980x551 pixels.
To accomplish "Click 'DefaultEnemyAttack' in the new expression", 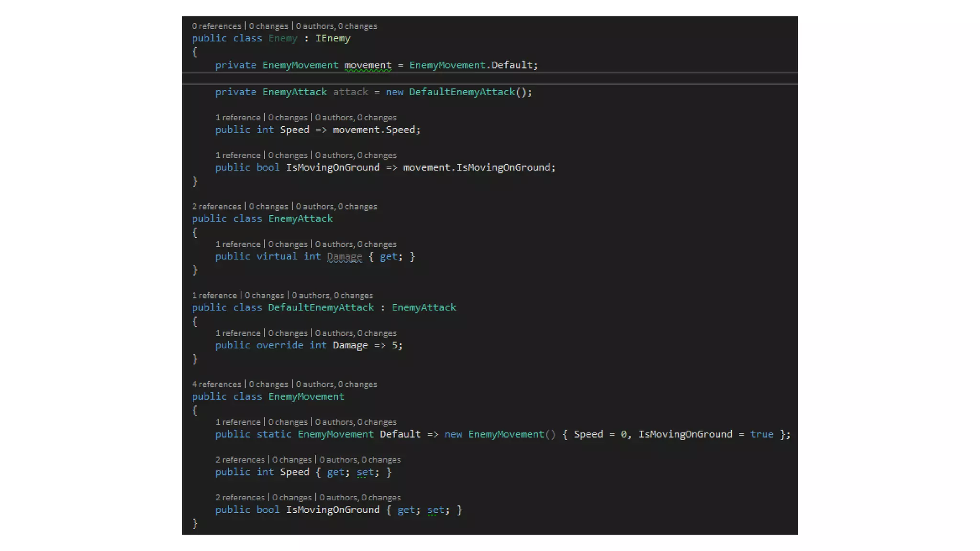I will (462, 92).
